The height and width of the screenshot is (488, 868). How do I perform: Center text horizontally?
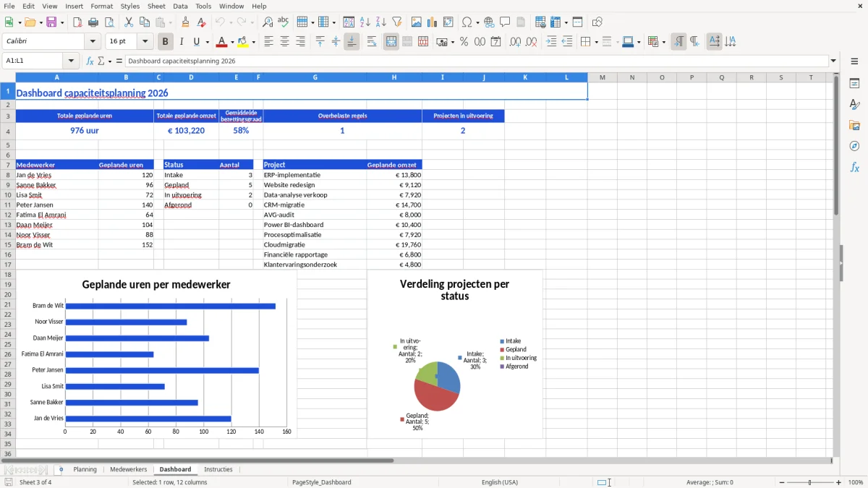[284, 42]
